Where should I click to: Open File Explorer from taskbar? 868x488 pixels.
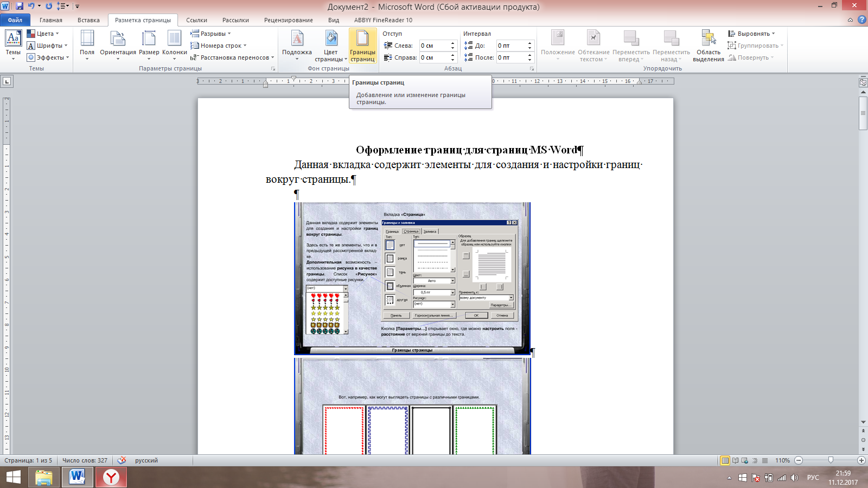(x=44, y=477)
